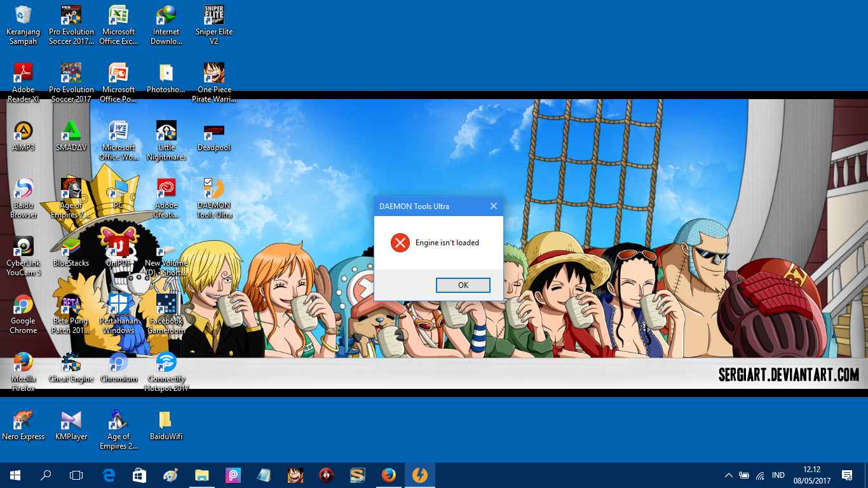Viewport: 868px width, 488px height.
Task: Toggle checkbox on DAEMON Tools Ultra icon
Action: 208,182
